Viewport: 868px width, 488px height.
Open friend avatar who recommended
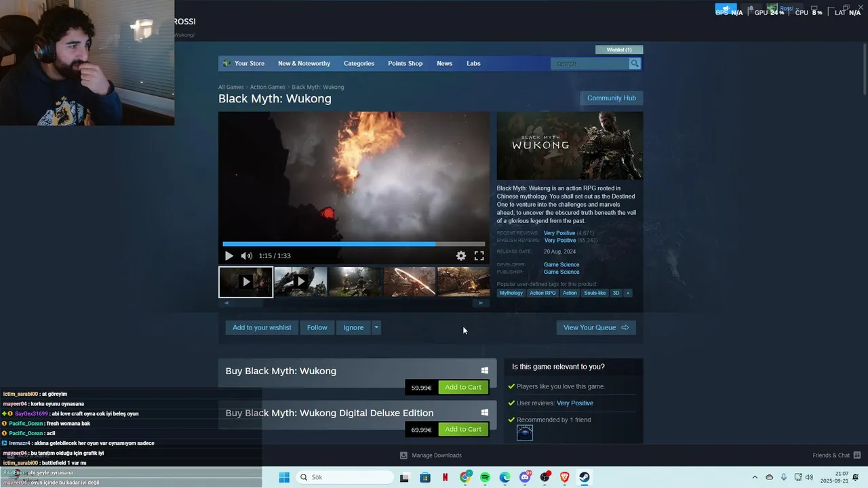click(x=525, y=432)
